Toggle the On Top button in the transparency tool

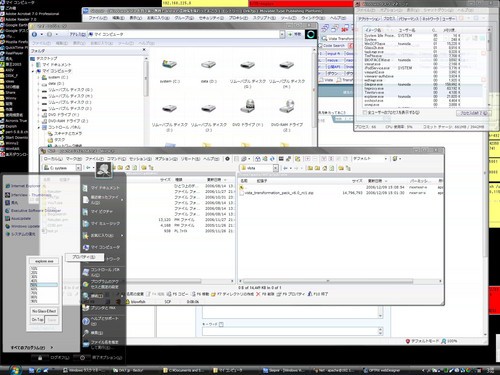click(37, 320)
